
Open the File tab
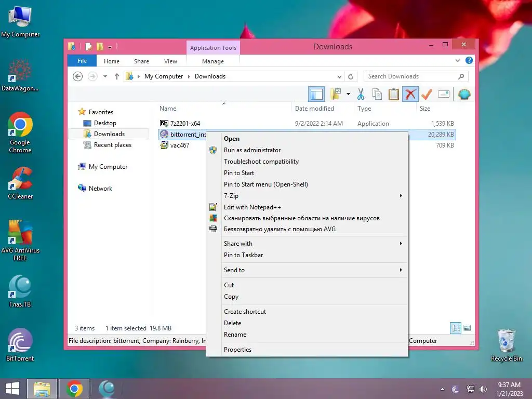tap(82, 61)
